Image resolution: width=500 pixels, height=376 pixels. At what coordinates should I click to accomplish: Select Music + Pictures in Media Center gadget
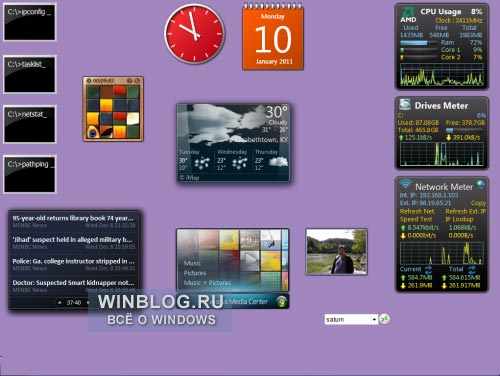(207, 283)
